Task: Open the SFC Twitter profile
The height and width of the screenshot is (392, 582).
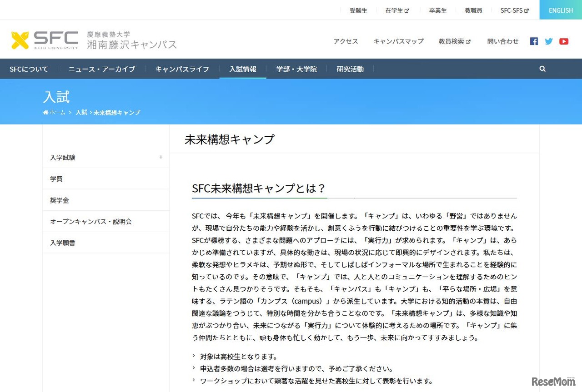Action: [548, 41]
